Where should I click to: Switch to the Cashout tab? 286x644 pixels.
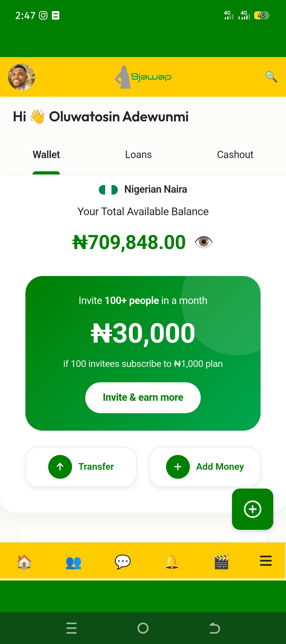pos(235,155)
